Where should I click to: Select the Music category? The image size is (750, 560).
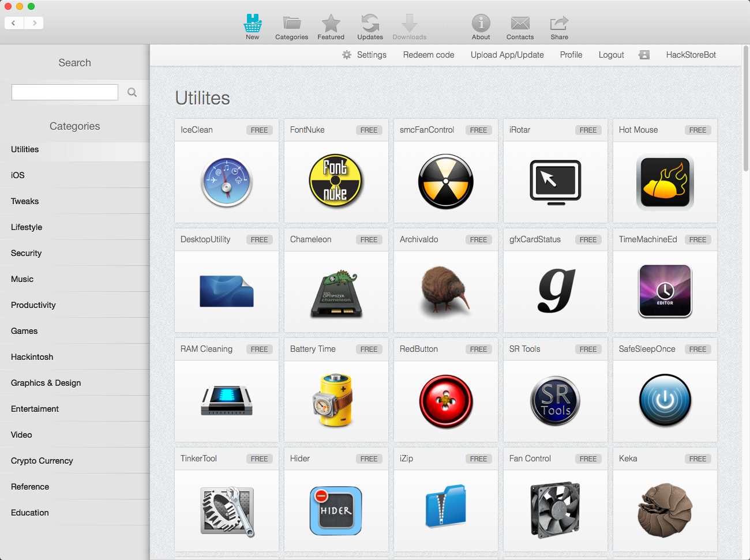click(75, 279)
